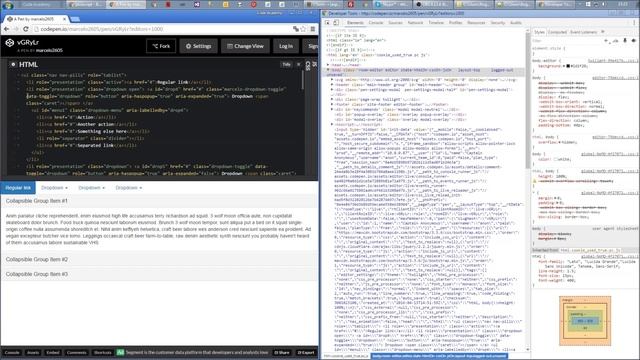Switch to the Elements tab in DevTools
Image resolution: width=640 pixels, height=360 pixels.
tap(355, 23)
